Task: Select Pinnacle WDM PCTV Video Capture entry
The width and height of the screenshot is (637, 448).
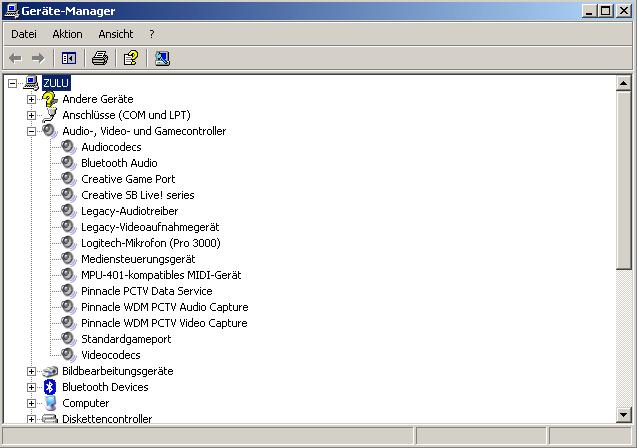Action: pos(164,323)
